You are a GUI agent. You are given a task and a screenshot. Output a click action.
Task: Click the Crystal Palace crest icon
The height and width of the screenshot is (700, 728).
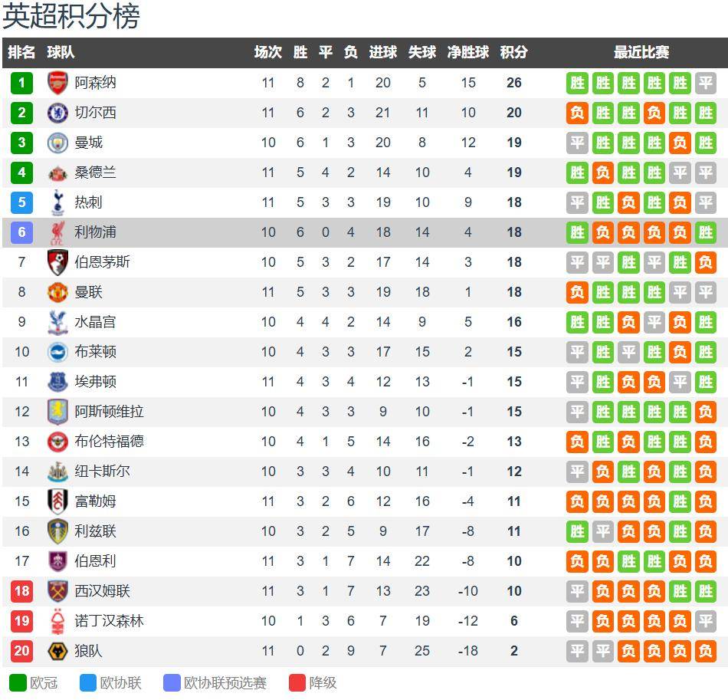(x=57, y=322)
